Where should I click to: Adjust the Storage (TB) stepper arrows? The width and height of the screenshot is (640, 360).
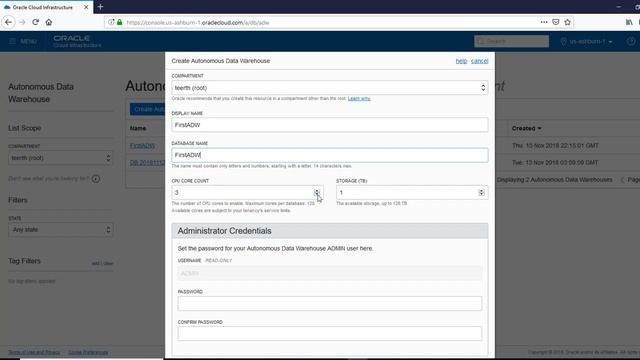[482, 192]
